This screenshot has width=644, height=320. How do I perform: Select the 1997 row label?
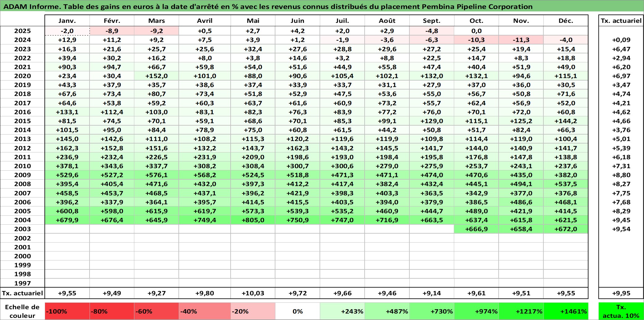23,283
